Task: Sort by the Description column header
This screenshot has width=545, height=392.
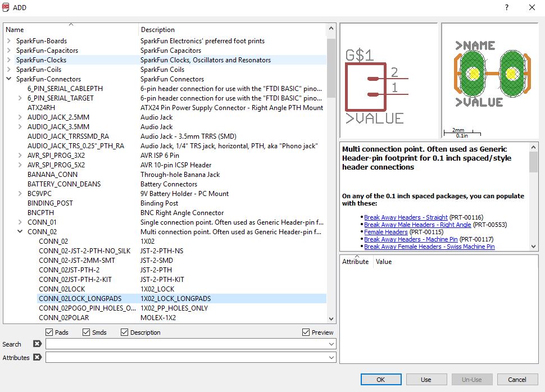Action: coord(232,29)
